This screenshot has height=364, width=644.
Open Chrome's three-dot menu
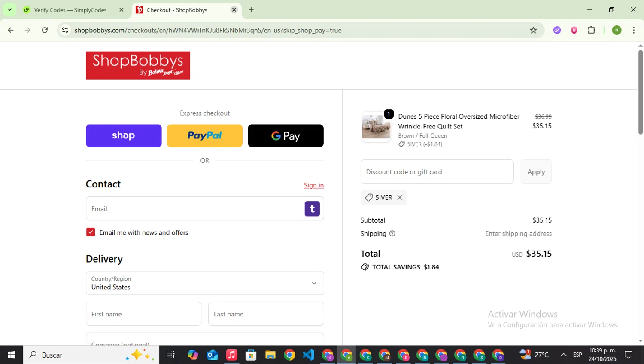tap(634, 30)
